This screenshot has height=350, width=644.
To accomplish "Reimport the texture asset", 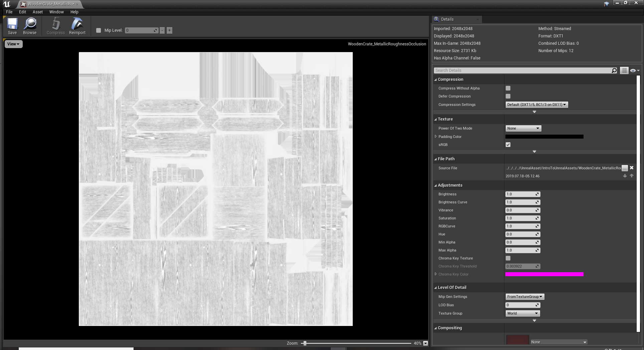I will coord(77,26).
